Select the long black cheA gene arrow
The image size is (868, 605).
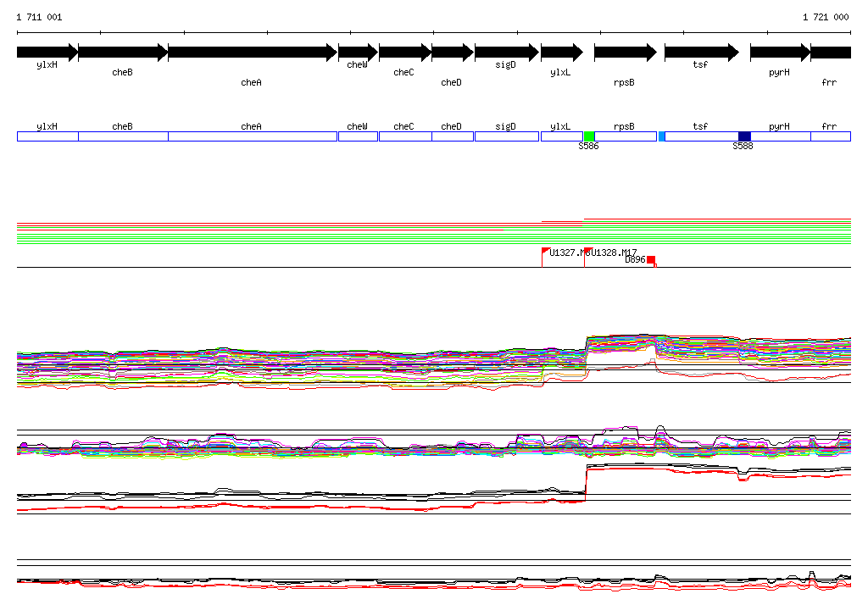click(253, 53)
